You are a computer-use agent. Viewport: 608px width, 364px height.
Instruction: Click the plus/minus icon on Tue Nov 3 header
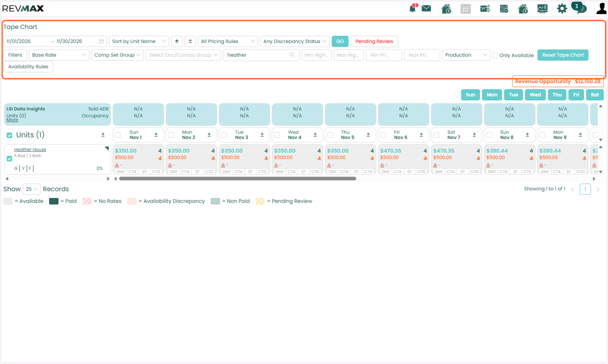pos(262,135)
